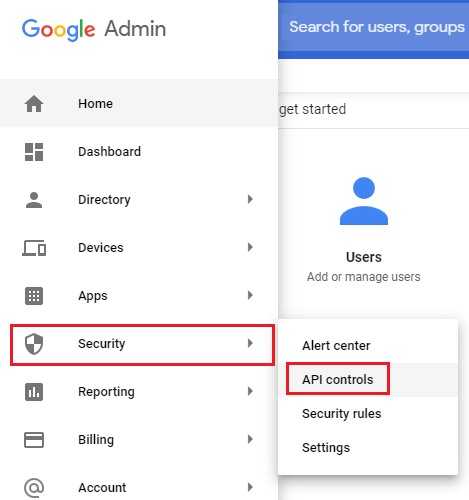Click the search for users, groups field
Image resolution: width=469 pixels, height=500 pixels.
375,27
